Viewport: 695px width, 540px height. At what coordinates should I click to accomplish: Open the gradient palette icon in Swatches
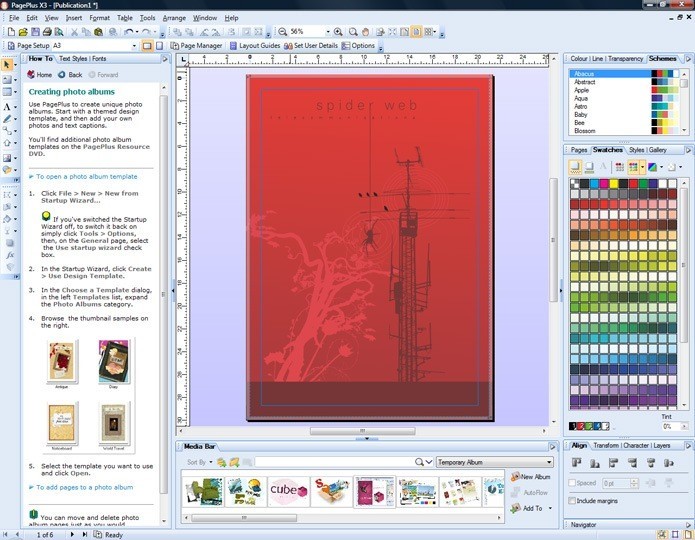(x=652, y=167)
